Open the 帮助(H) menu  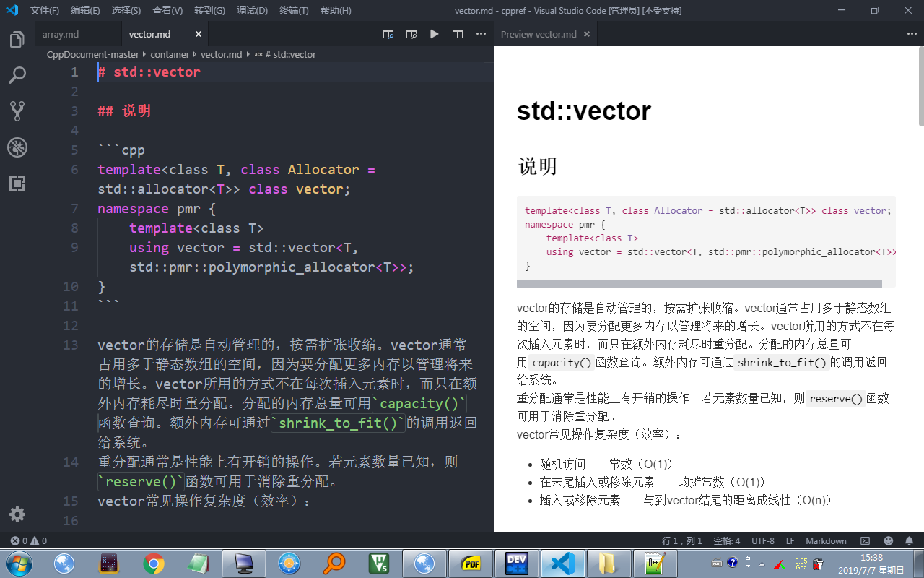pos(336,10)
